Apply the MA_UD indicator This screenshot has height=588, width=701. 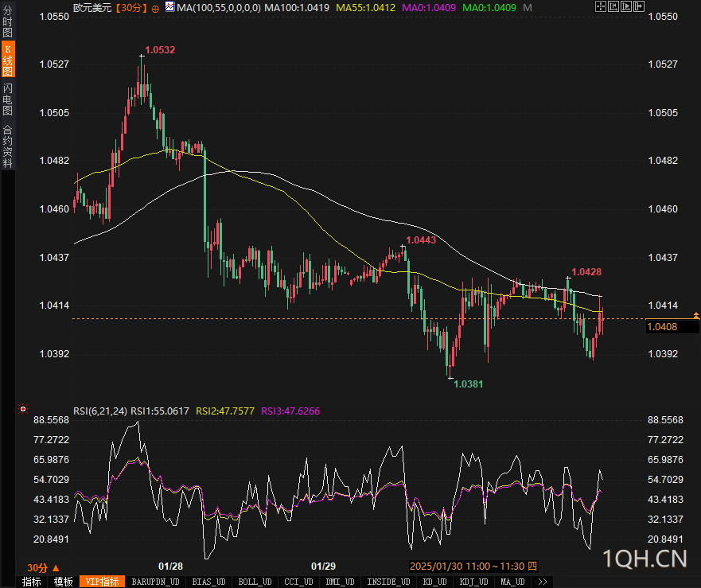click(x=512, y=582)
